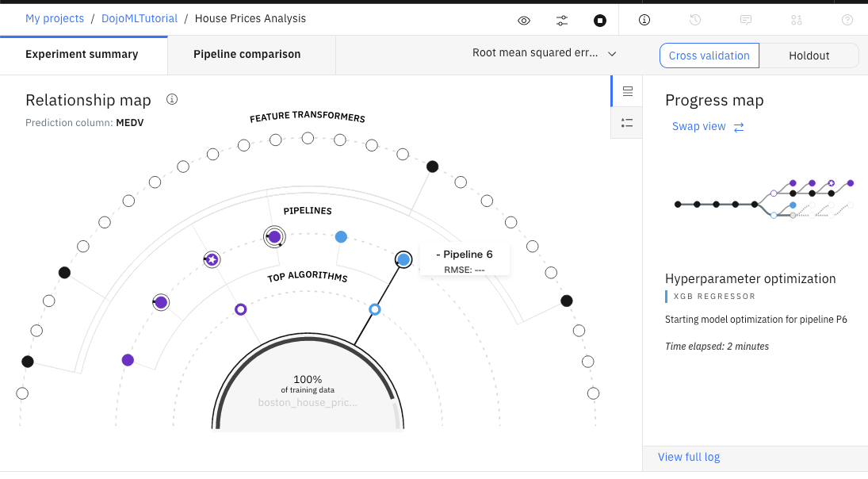Select the progress map panel view icon

pos(627,91)
